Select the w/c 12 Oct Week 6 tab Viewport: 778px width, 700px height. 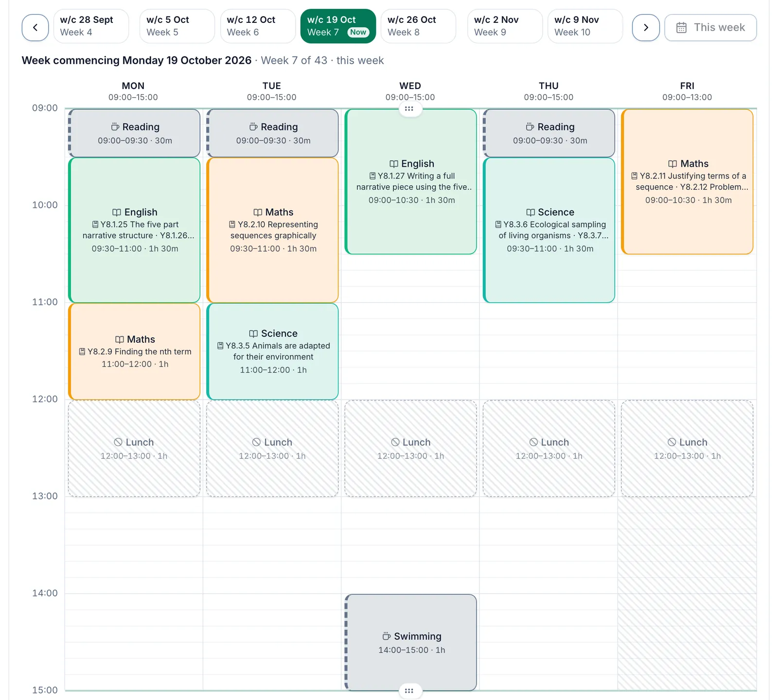tap(258, 26)
